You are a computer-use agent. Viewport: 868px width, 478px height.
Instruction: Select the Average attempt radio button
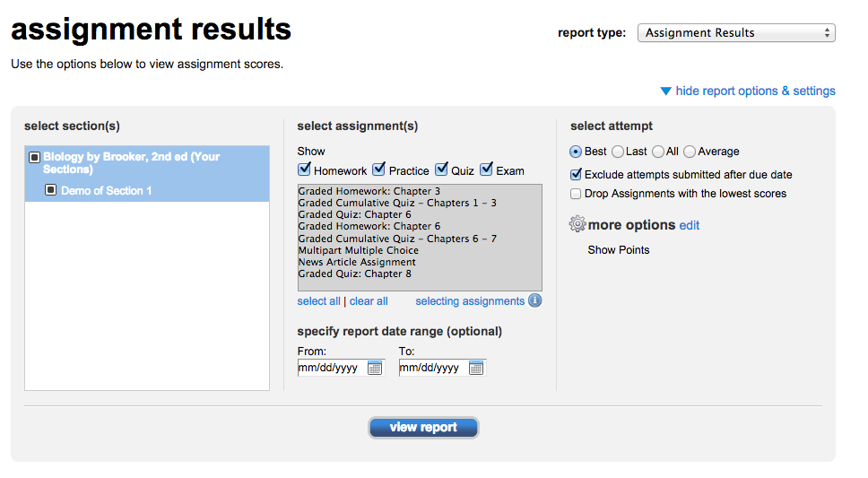coord(690,152)
